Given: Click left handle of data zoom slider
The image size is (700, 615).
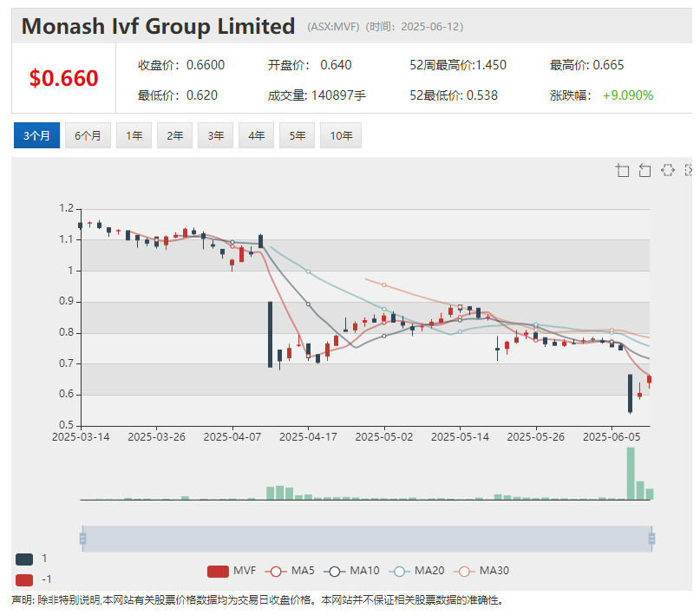Looking at the screenshot, I should [x=82, y=539].
